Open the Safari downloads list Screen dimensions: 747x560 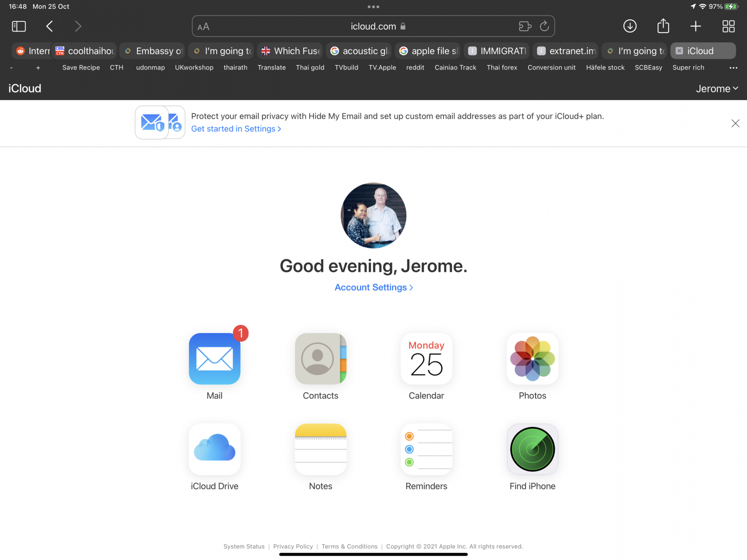(x=630, y=26)
